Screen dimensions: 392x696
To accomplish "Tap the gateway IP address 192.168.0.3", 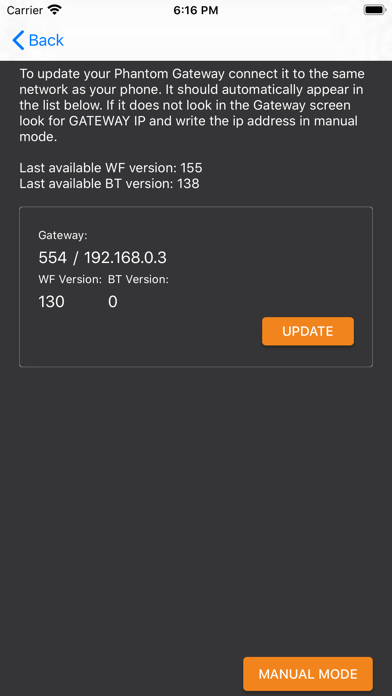I will tap(125, 258).
